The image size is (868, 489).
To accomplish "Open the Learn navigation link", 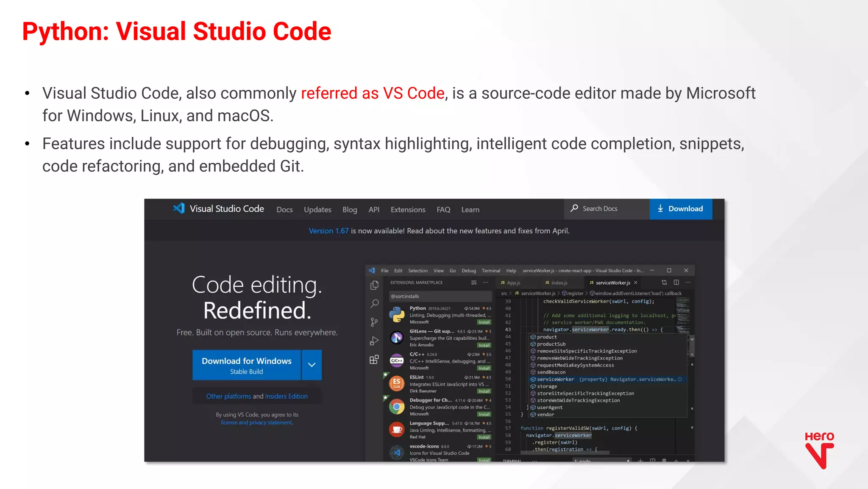I will tap(470, 210).
